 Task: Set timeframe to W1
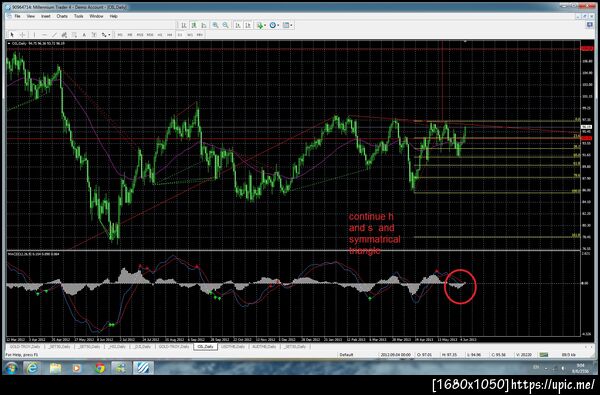[190, 35]
